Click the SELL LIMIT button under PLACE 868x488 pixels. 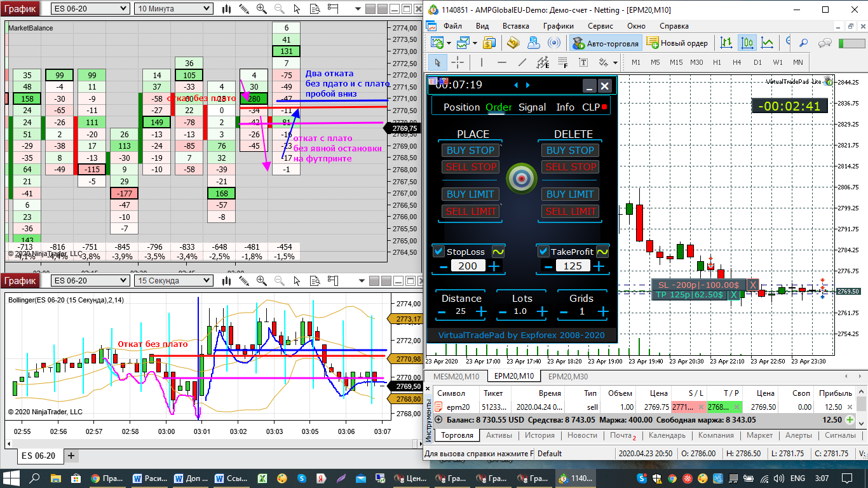tap(470, 211)
